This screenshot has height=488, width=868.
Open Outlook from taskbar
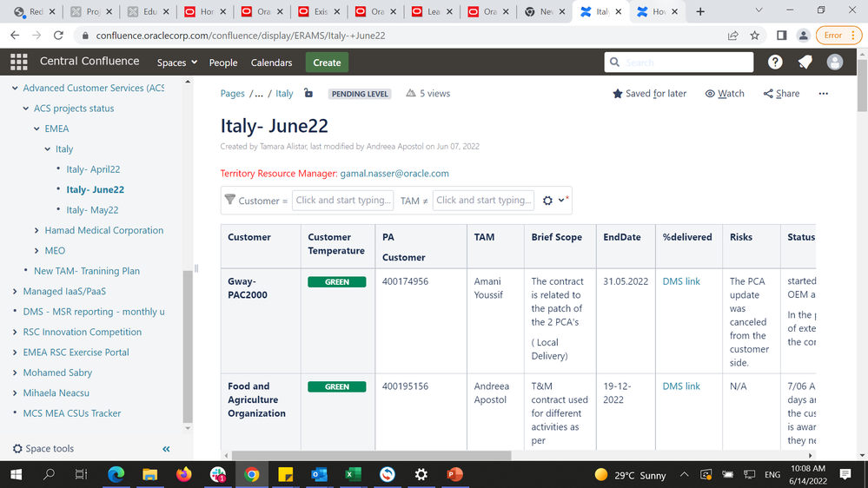click(x=319, y=475)
